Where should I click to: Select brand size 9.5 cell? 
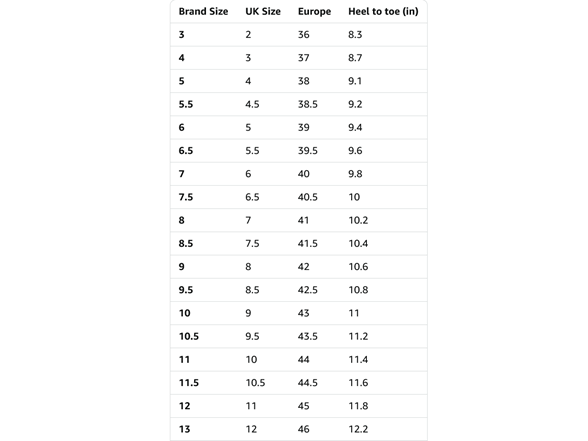[186, 290]
